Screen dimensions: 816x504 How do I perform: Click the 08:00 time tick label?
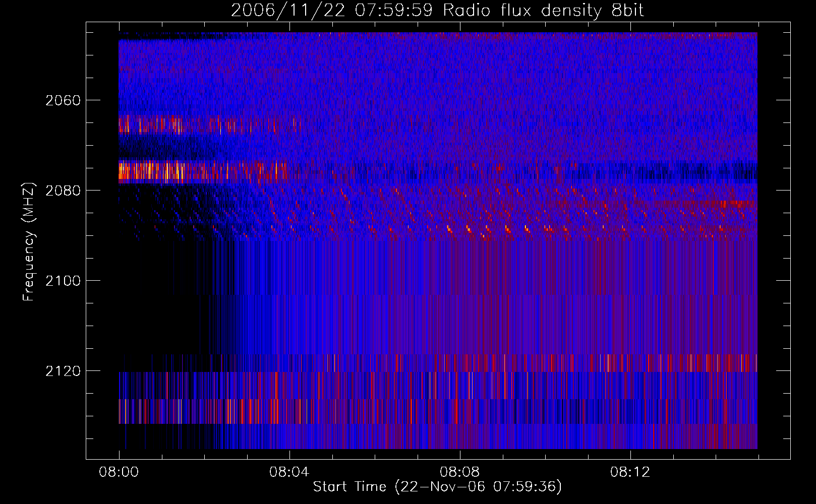119,472
